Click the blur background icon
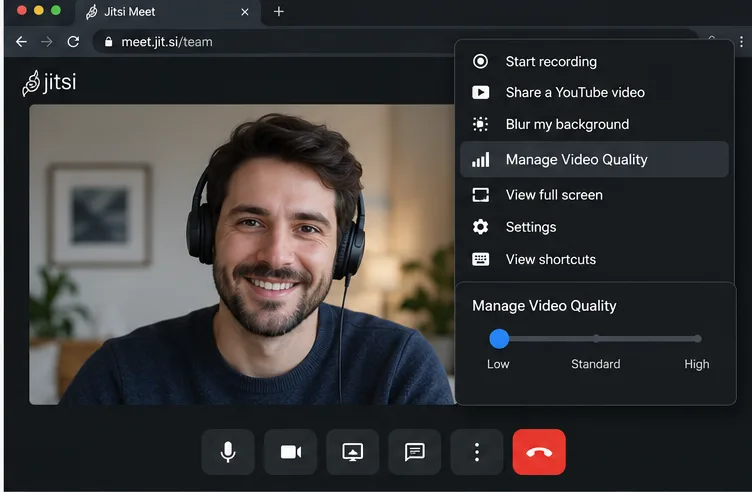The image size is (752, 492). [480, 124]
